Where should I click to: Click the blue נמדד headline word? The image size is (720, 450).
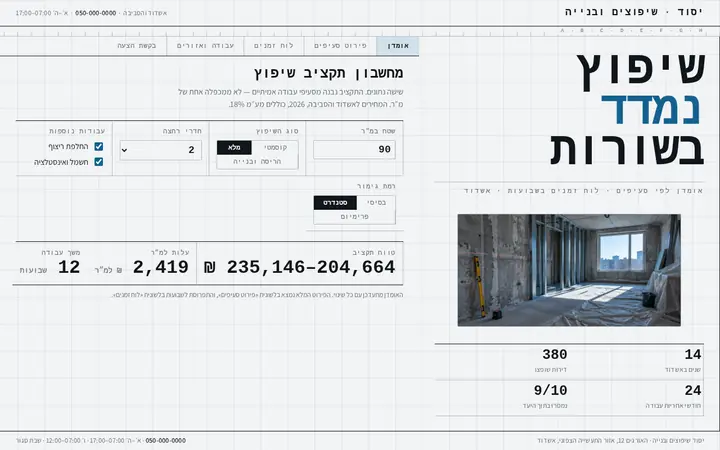650,109
